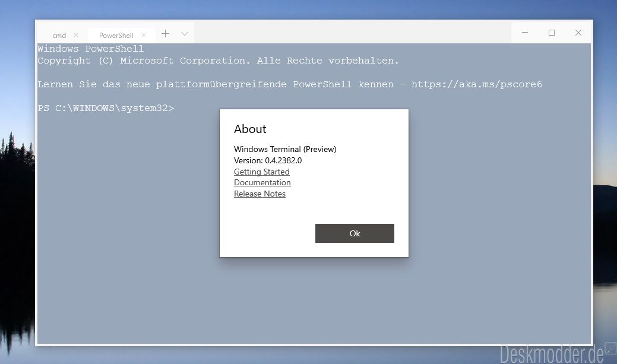Open a new tab with the plus icon
Image resolution: width=617 pixels, height=364 pixels.
coord(165,34)
